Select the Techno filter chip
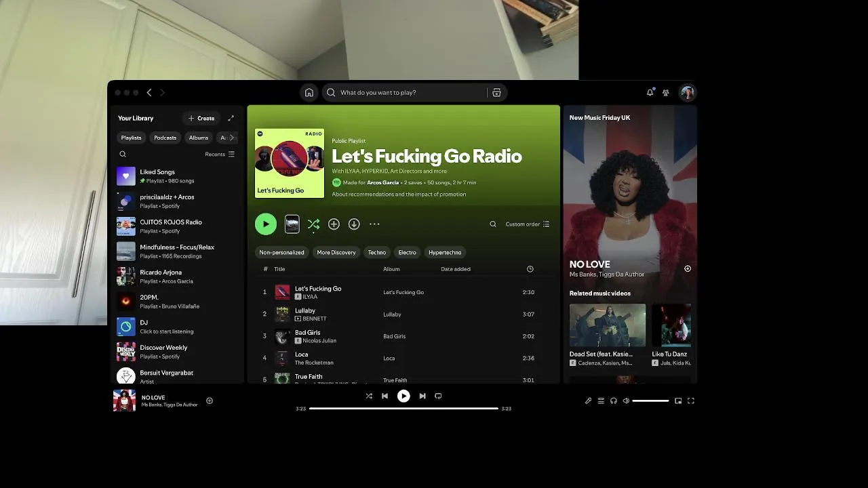Image resolution: width=868 pixels, height=488 pixels. [x=377, y=252]
